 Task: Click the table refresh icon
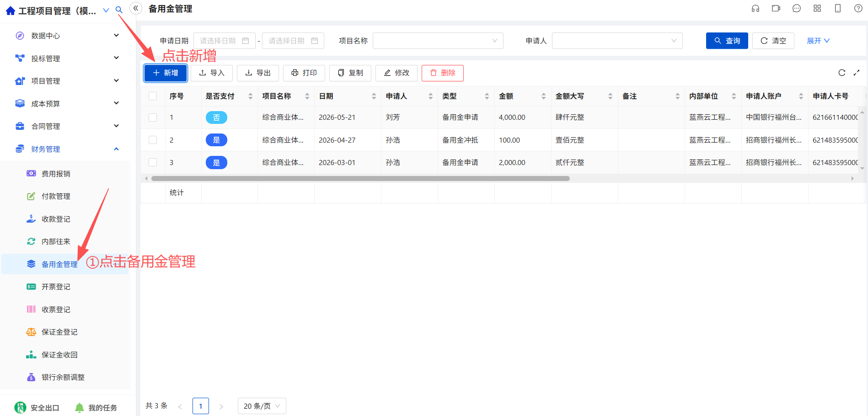841,73
